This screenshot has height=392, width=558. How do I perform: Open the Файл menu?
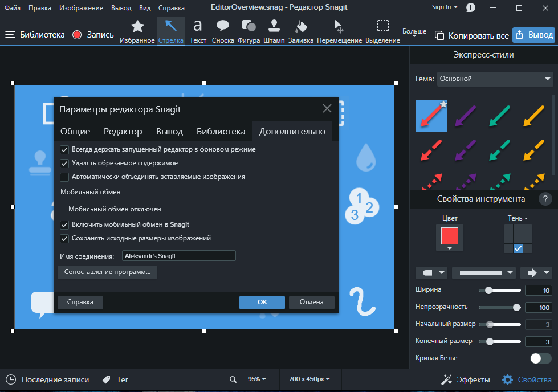click(x=13, y=7)
